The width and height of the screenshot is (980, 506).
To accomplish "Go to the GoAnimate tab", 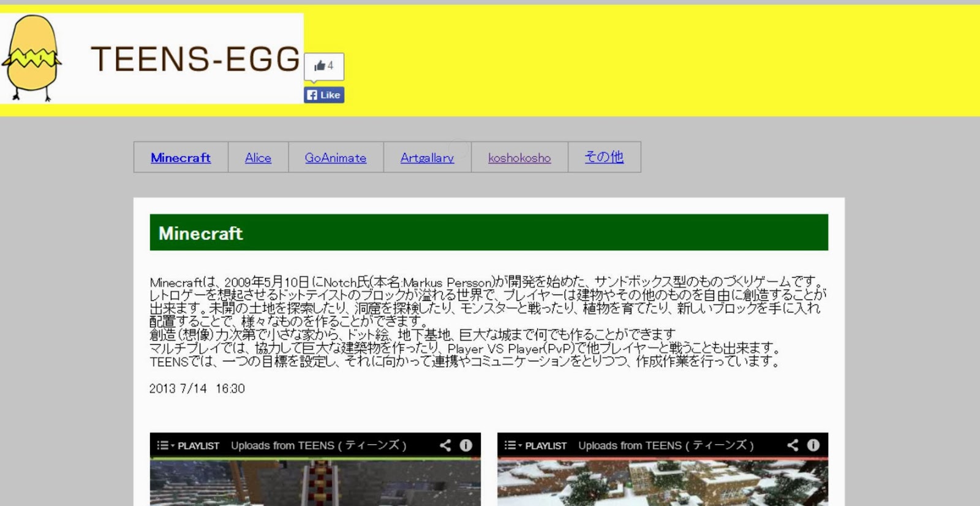I will pos(336,157).
